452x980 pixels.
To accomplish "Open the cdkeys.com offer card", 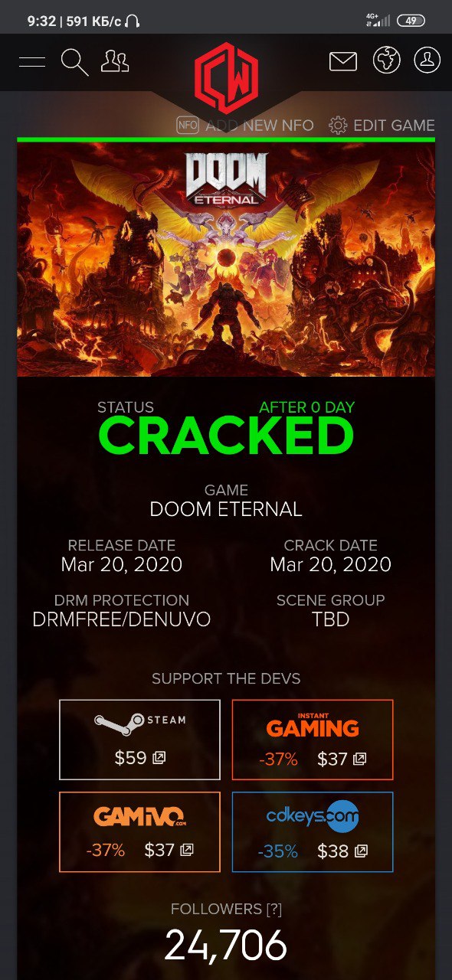I will tap(313, 831).
